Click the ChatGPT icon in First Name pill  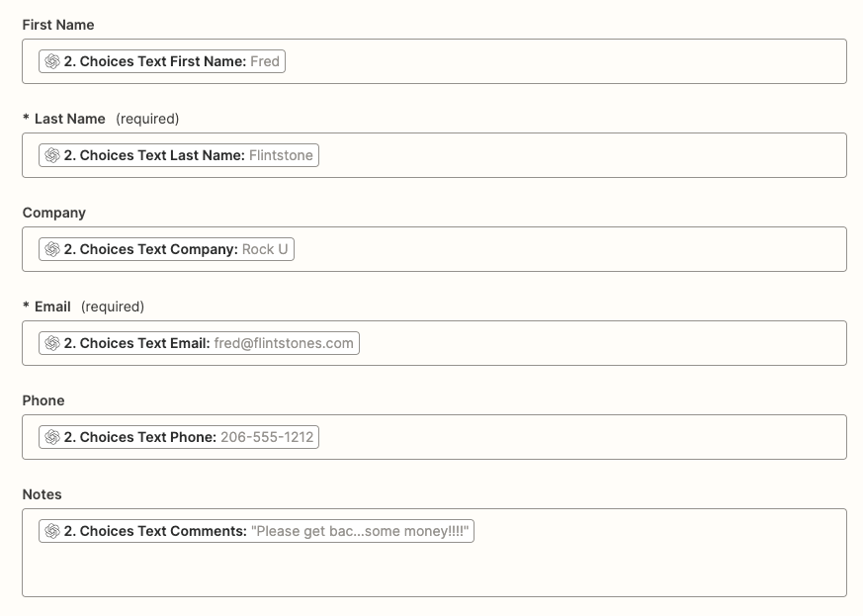click(52, 61)
